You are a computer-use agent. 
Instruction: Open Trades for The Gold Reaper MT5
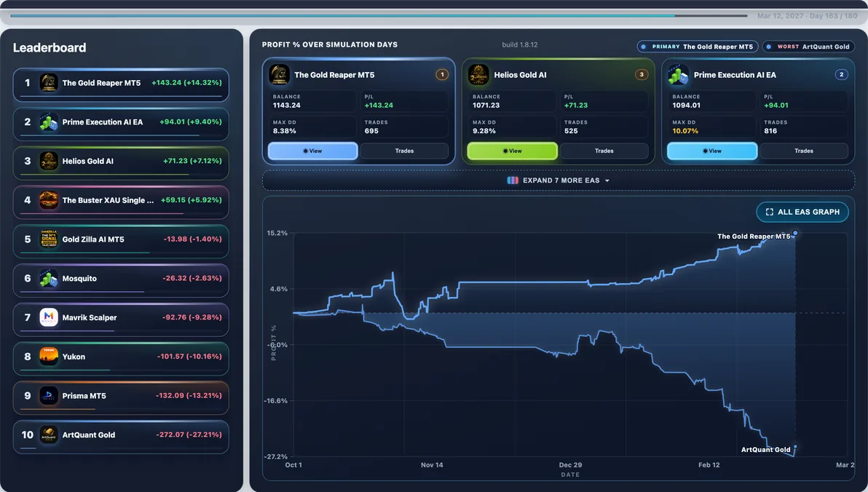tap(404, 151)
